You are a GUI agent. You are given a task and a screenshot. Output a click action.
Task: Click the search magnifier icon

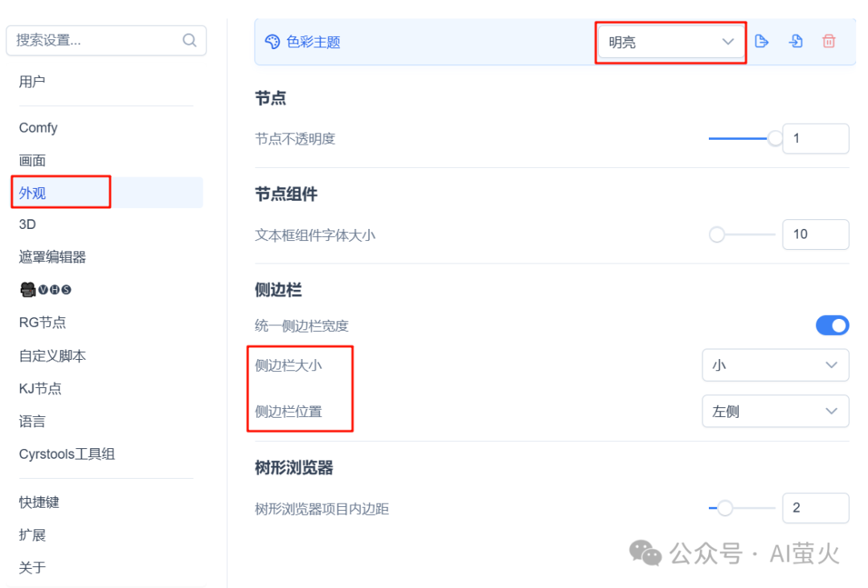(190, 40)
